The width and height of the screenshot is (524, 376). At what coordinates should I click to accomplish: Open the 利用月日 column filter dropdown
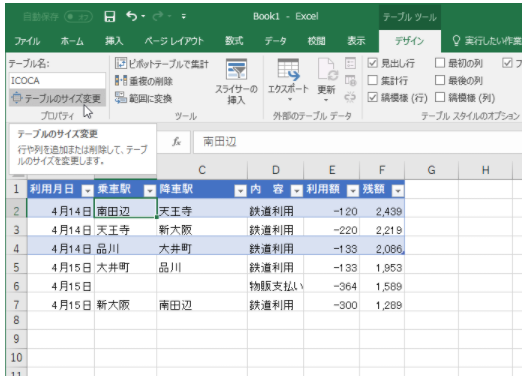point(87,191)
